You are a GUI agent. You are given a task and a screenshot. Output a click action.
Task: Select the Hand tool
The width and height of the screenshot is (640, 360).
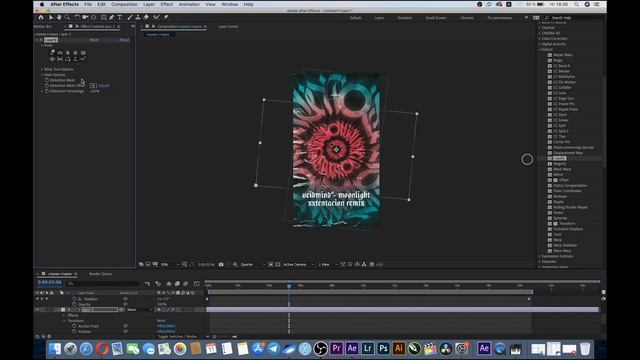[x=59, y=18]
